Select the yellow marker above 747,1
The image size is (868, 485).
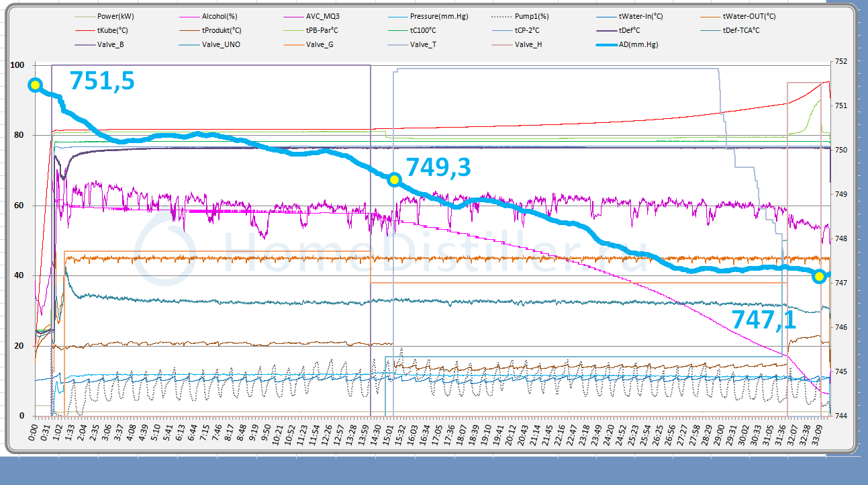tap(819, 276)
